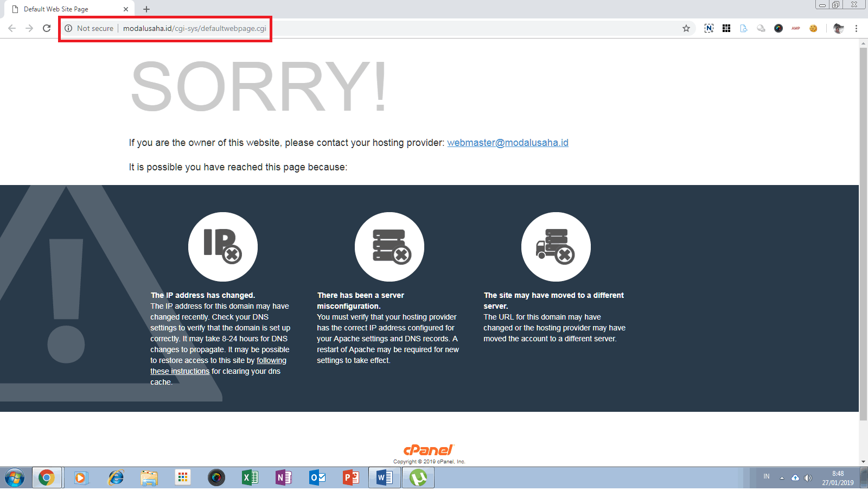The width and height of the screenshot is (868, 497).
Task: Reload the page using the refresh button
Action: [47, 28]
